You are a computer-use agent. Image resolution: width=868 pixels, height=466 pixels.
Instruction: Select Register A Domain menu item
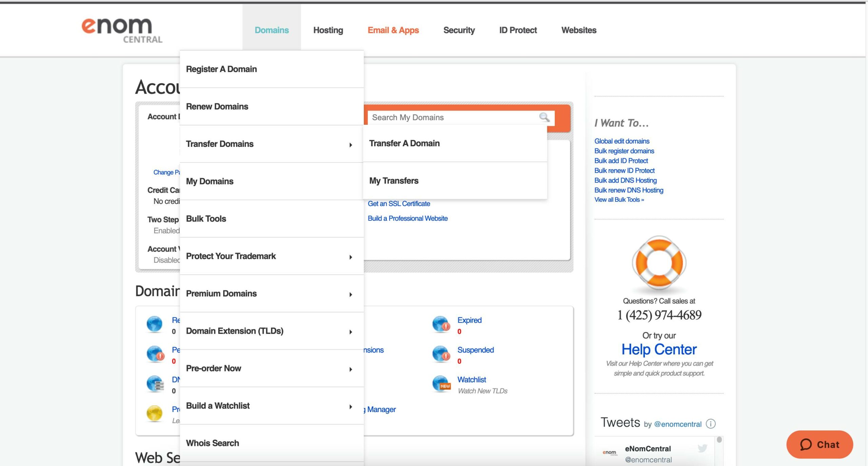click(x=272, y=69)
